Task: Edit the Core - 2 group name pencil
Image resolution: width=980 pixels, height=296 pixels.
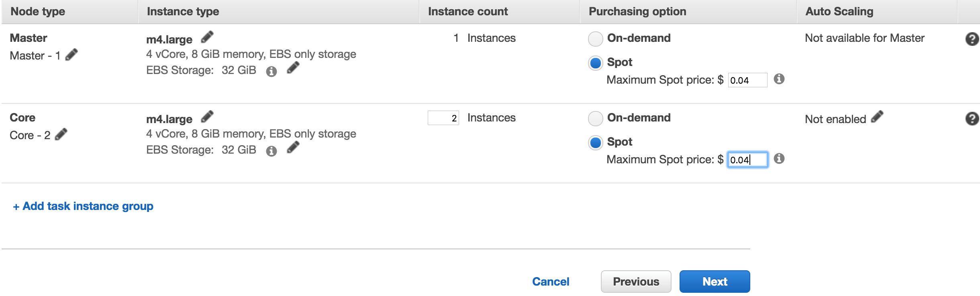Action: (x=61, y=134)
